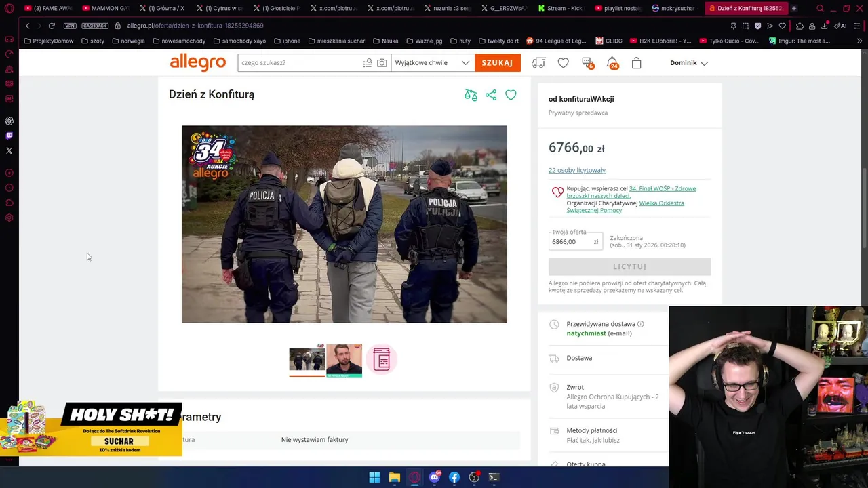868x488 pixels.
Task: Open the Allegro delivery truck icon in header
Action: 538,62
